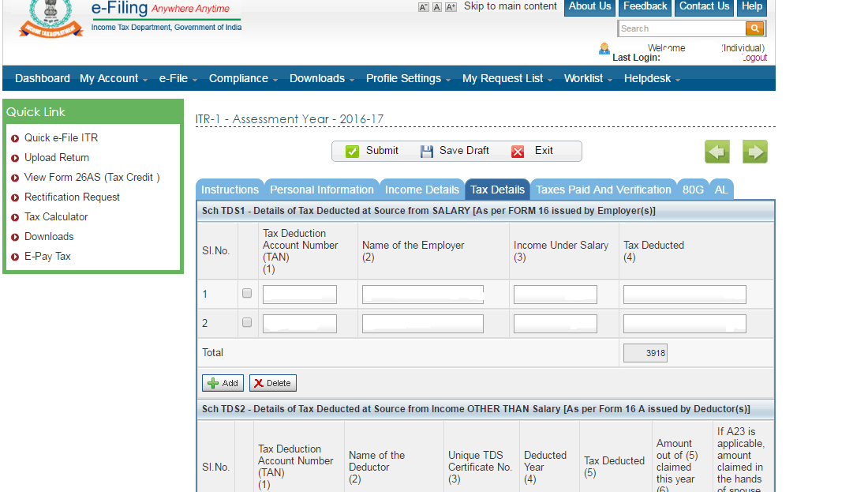Click the red Exit cross icon
The image size is (868, 492).
[518, 151]
